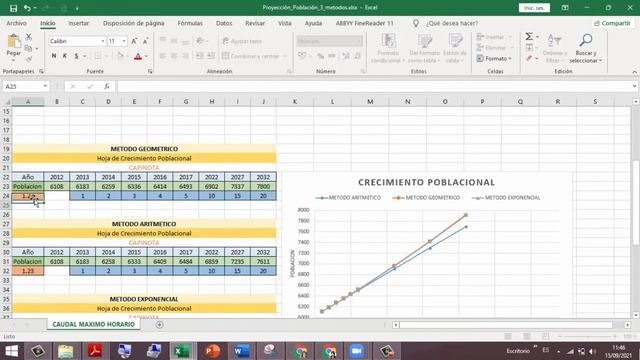Open the Windows Start button

pos(11,351)
